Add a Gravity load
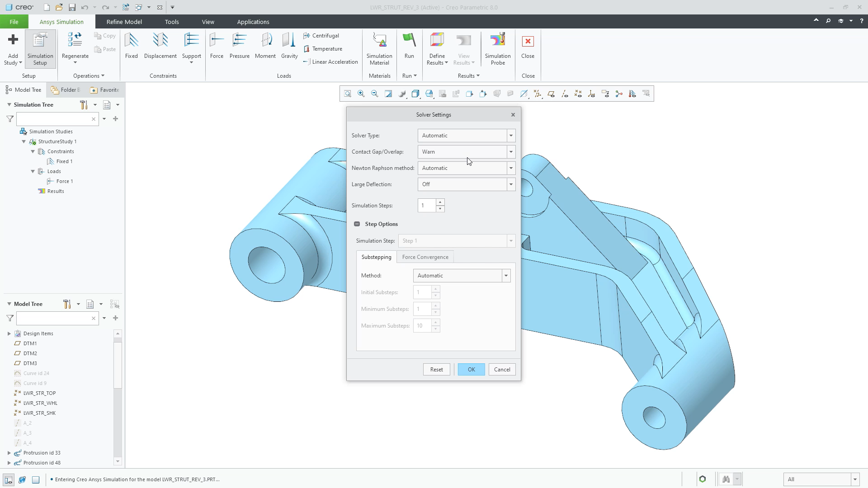 coord(289,46)
